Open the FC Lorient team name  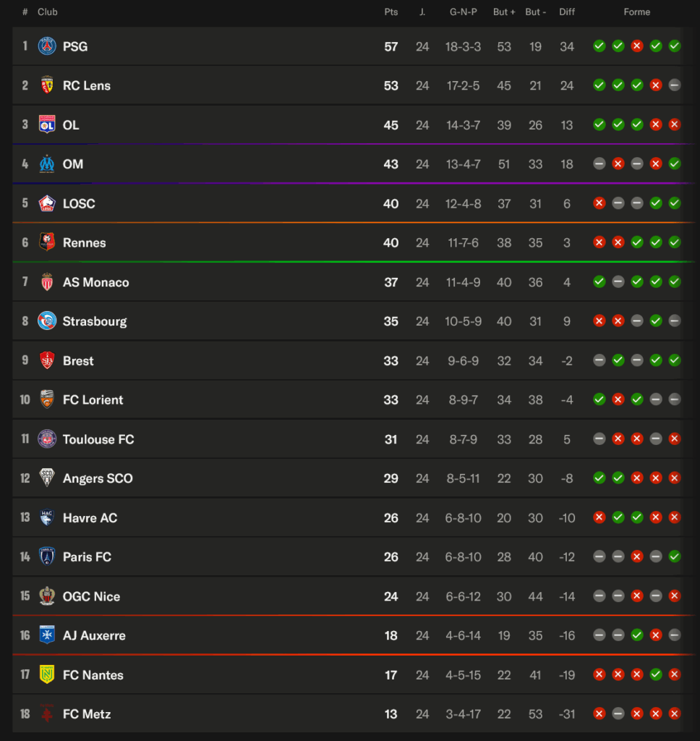tap(93, 400)
